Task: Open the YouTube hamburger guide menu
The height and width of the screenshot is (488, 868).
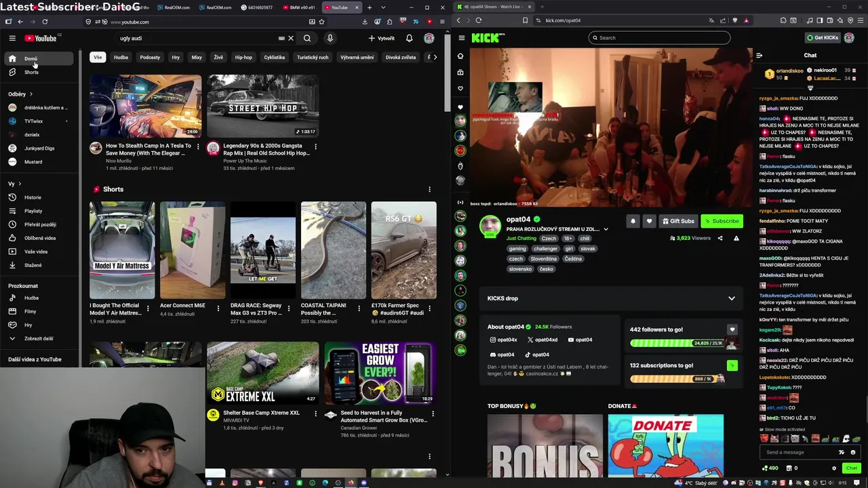Action: (12, 38)
